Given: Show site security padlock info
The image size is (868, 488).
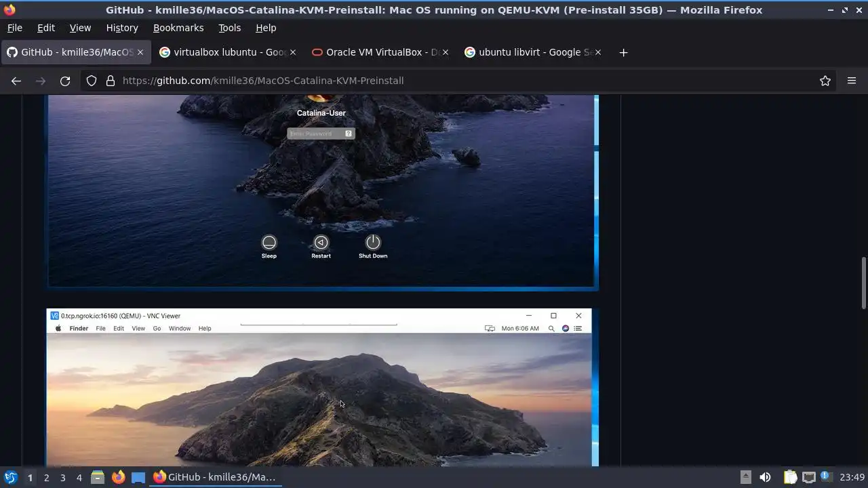Looking at the screenshot, I should [x=111, y=81].
